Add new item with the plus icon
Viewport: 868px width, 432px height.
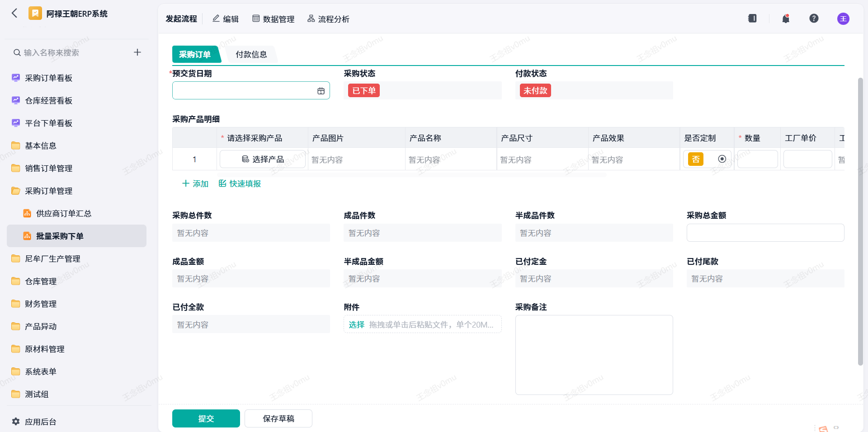click(137, 52)
